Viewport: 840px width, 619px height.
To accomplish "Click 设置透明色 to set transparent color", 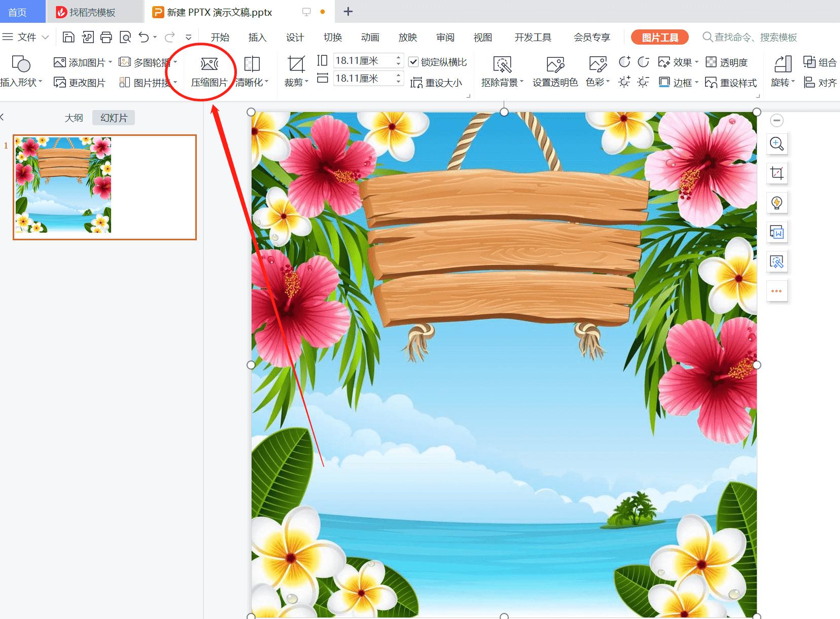I will 555,71.
